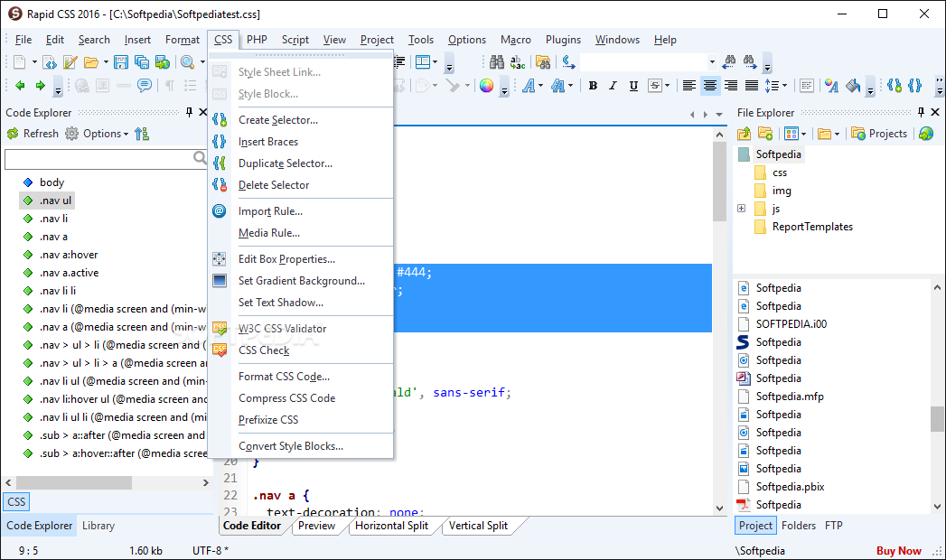
Task: Open the Open-file dropdown arrow
Action: coord(106,62)
